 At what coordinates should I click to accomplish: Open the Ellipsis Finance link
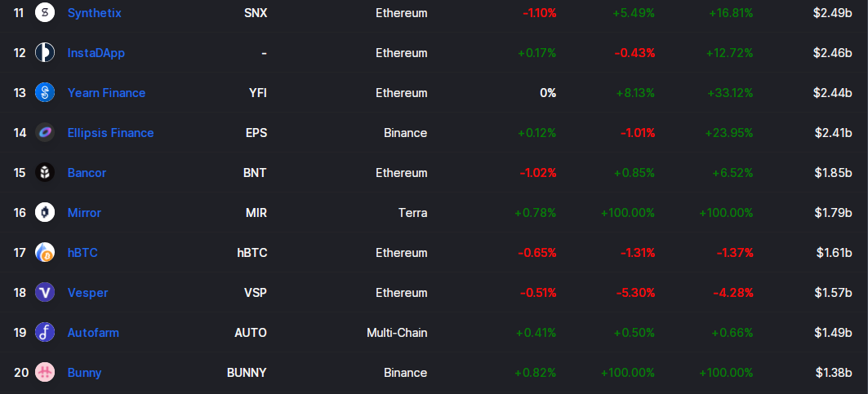(x=110, y=133)
